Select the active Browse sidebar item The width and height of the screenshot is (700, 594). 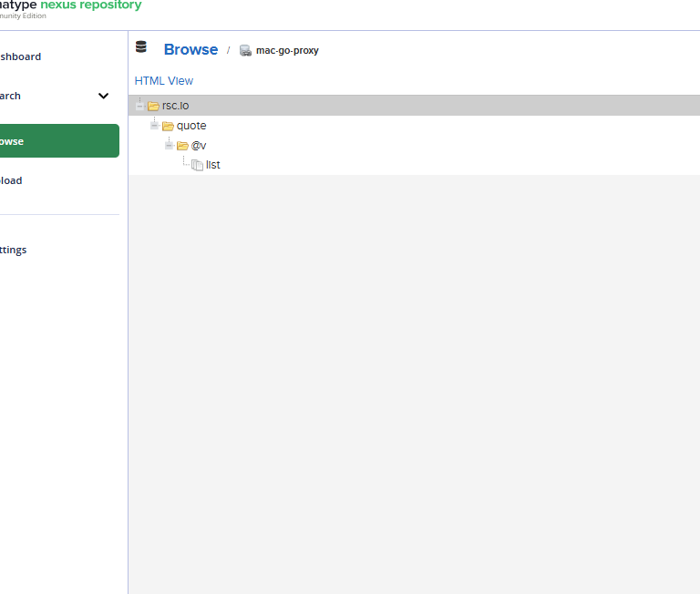coord(55,141)
